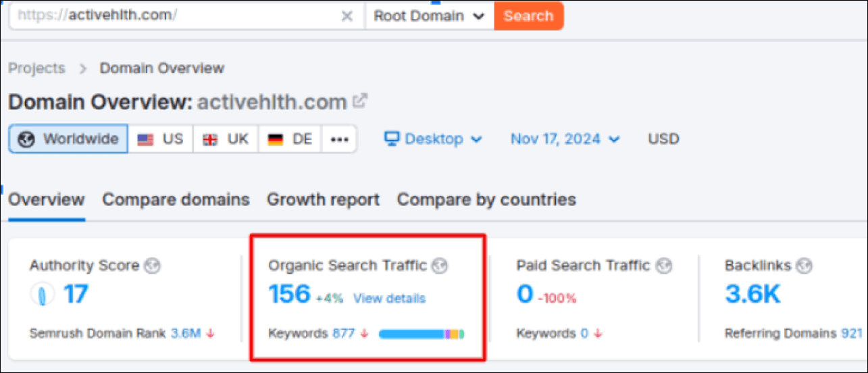Click the globe icon next to Backlinks
The image size is (868, 373).
[x=804, y=266]
